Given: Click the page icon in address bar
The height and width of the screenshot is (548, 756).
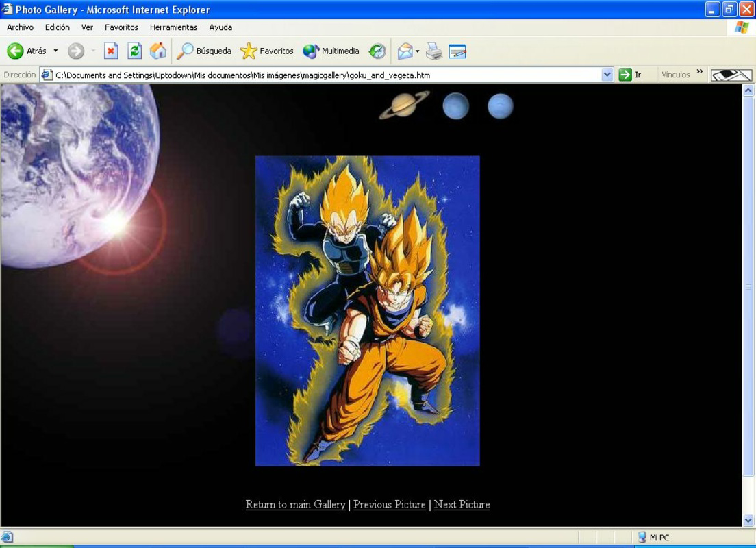Looking at the screenshot, I should point(47,75).
